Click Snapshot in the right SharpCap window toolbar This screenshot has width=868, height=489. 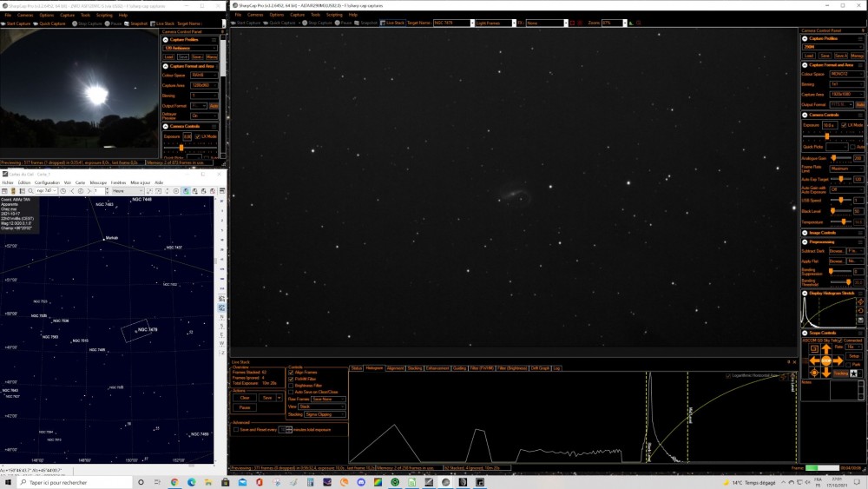click(366, 23)
